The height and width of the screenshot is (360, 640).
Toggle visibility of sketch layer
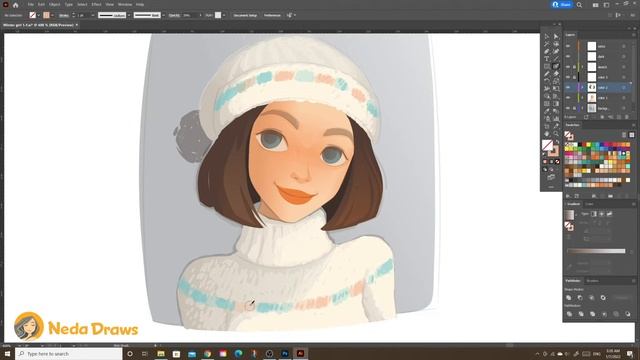[x=568, y=67]
